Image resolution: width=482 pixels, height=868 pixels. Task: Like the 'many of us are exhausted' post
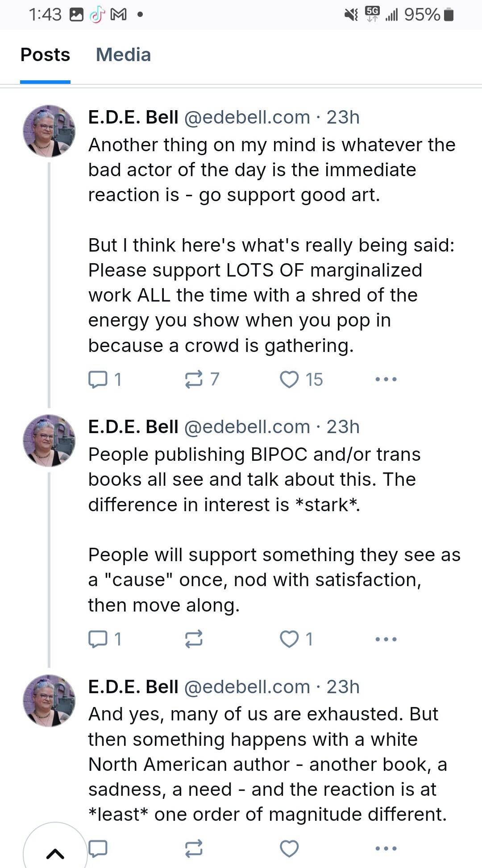tap(289, 848)
